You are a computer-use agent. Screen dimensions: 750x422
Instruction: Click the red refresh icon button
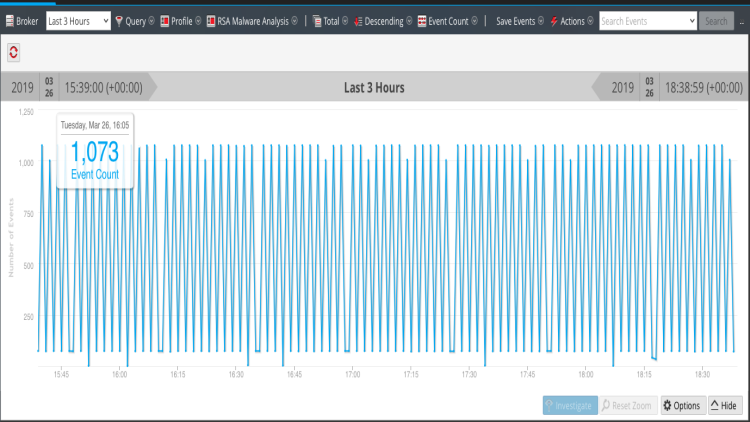click(14, 52)
